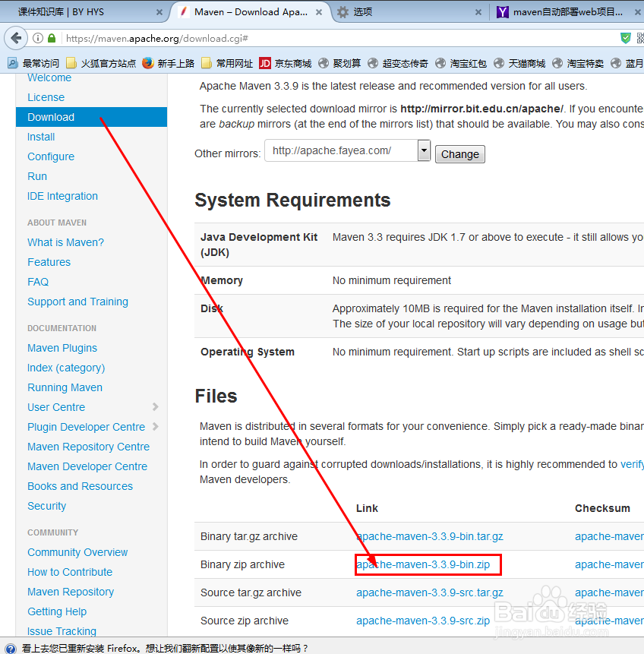Click the browser back arrow button

click(x=16, y=39)
